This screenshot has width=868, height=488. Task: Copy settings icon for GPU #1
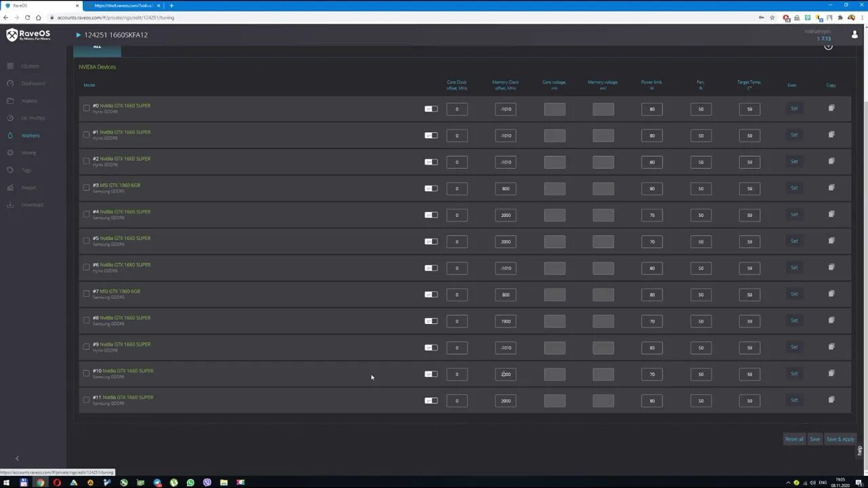(x=831, y=134)
